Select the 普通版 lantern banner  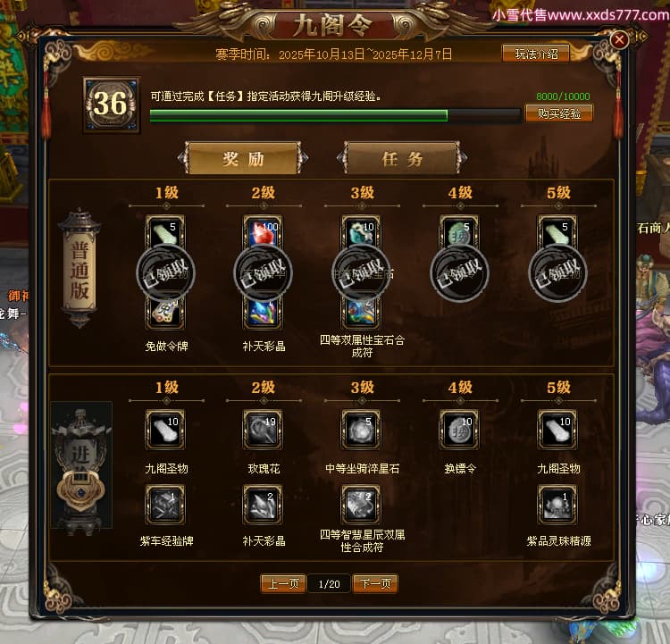(80, 269)
